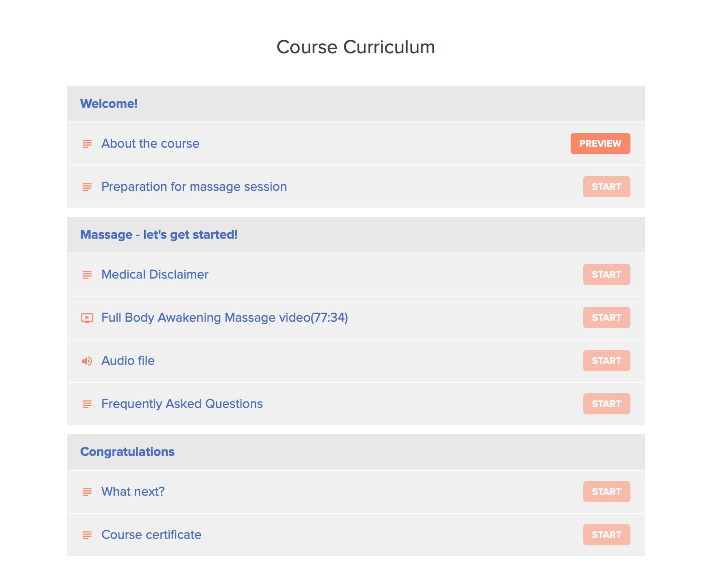This screenshot has height=588, width=709.
Task: Click the text icon beside Medical Disclaimer
Action: tap(87, 275)
